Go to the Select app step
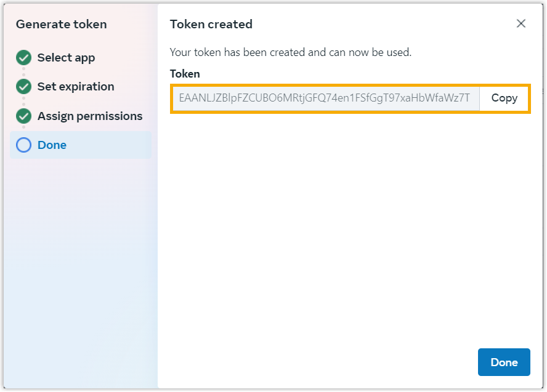This screenshot has height=392, width=547. (x=66, y=58)
